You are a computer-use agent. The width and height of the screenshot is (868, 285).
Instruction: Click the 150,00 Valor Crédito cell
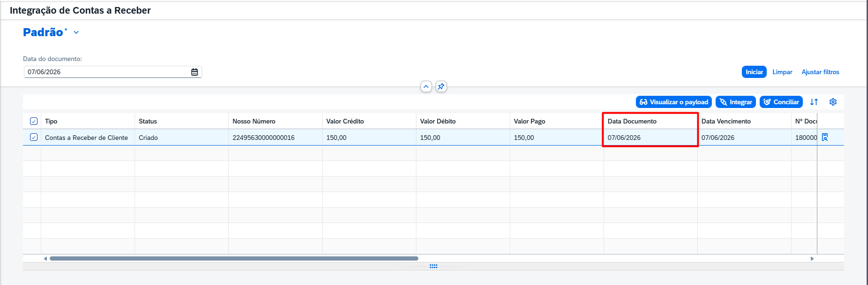[369, 138]
